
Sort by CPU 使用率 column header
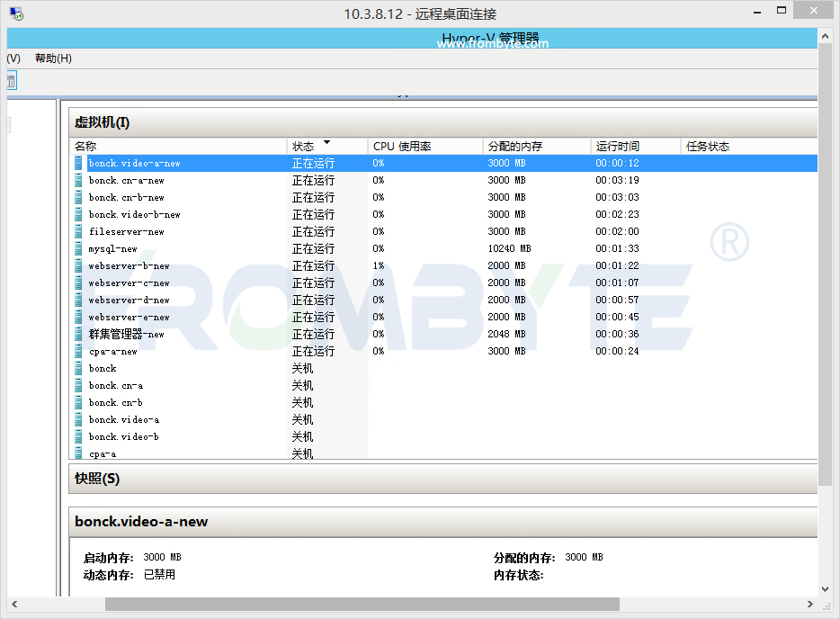pos(425,147)
